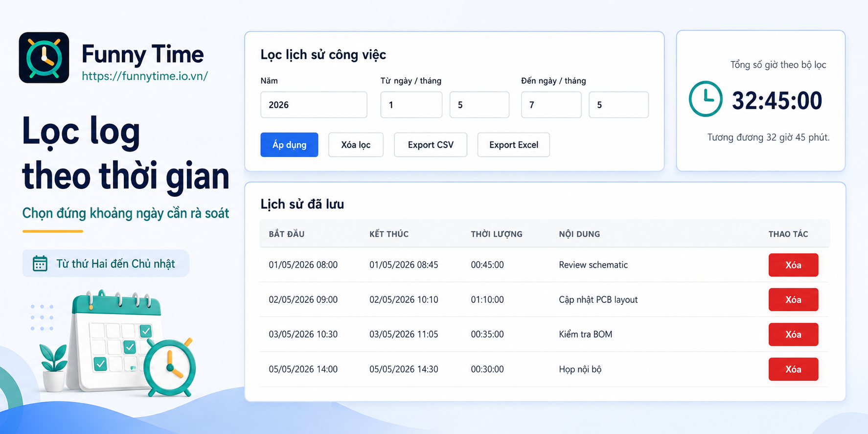Image resolution: width=868 pixels, height=434 pixels.
Task: Click the calendar and clock illustration
Action: point(118,343)
